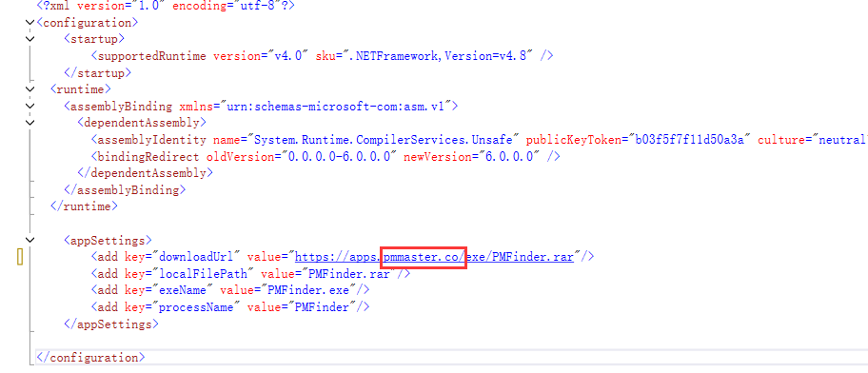Click the xml version declaration line
The image size is (868, 373).
click(x=165, y=6)
